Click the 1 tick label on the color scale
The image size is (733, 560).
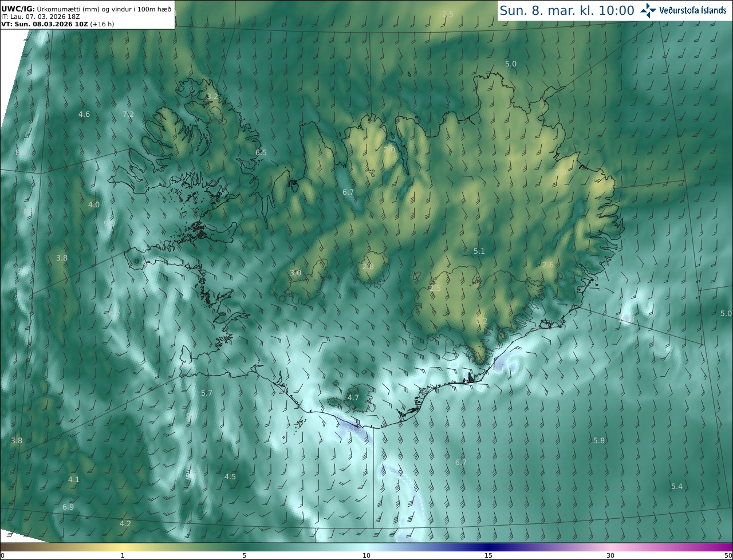tap(123, 555)
